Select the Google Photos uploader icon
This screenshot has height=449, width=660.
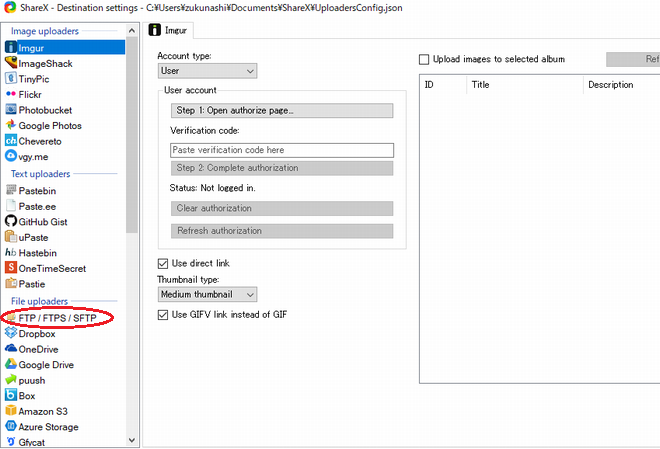[11, 125]
